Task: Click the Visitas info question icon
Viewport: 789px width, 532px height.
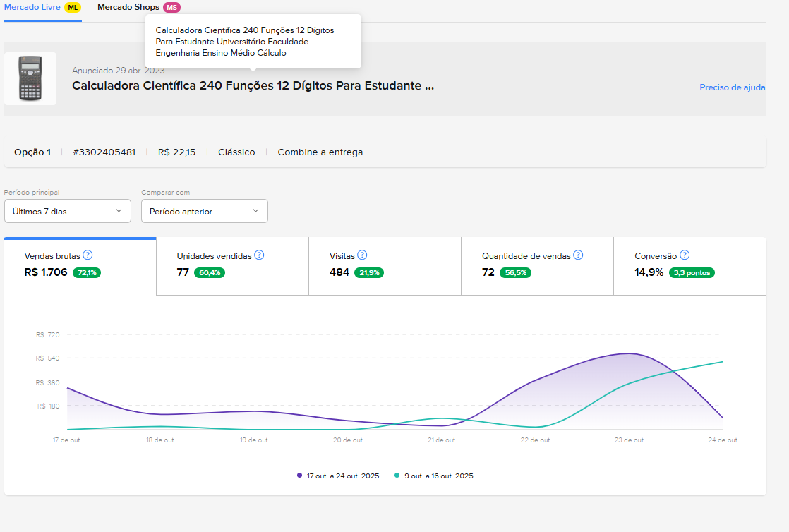Action: (x=362, y=255)
